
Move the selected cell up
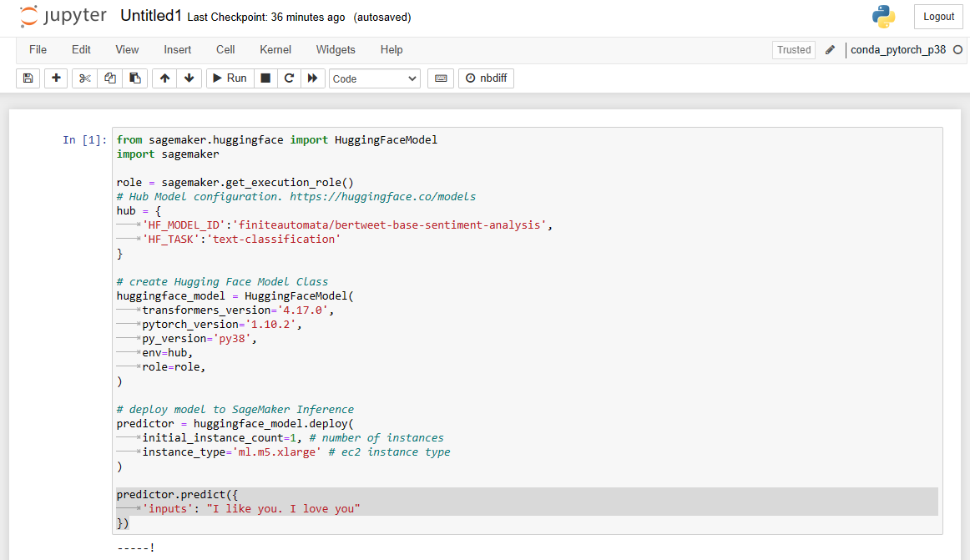164,78
